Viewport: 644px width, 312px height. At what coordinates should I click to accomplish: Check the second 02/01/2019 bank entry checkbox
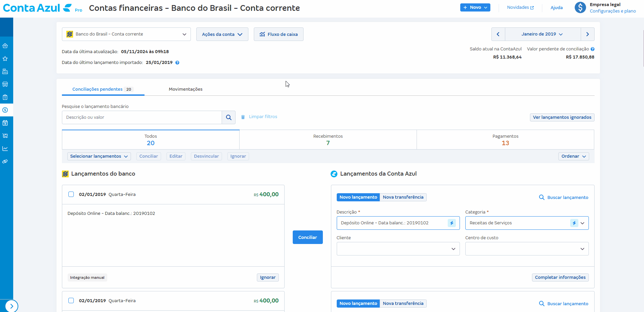click(x=71, y=300)
